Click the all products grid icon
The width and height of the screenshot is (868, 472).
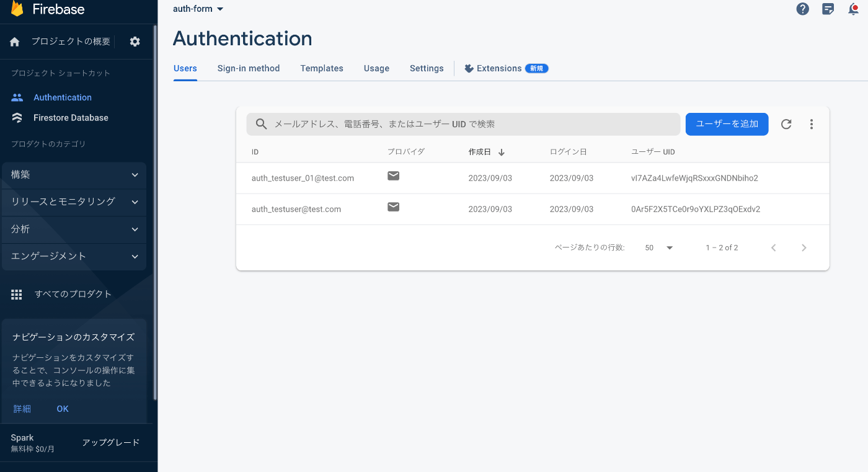[x=17, y=295]
